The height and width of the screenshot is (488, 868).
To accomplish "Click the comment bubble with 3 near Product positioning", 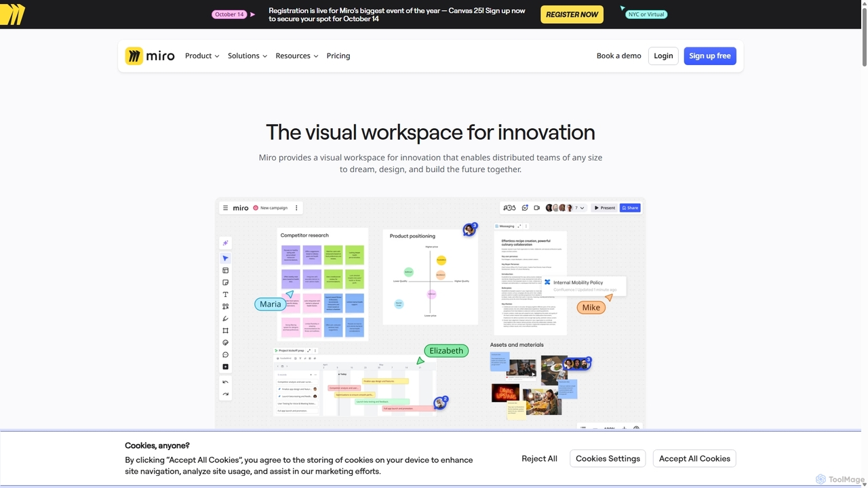I will click(x=470, y=230).
